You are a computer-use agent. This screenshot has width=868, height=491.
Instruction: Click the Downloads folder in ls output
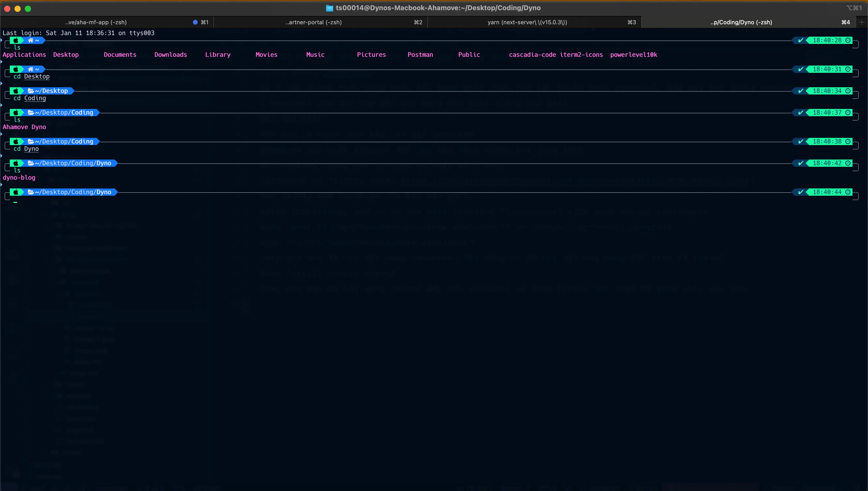click(171, 55)
